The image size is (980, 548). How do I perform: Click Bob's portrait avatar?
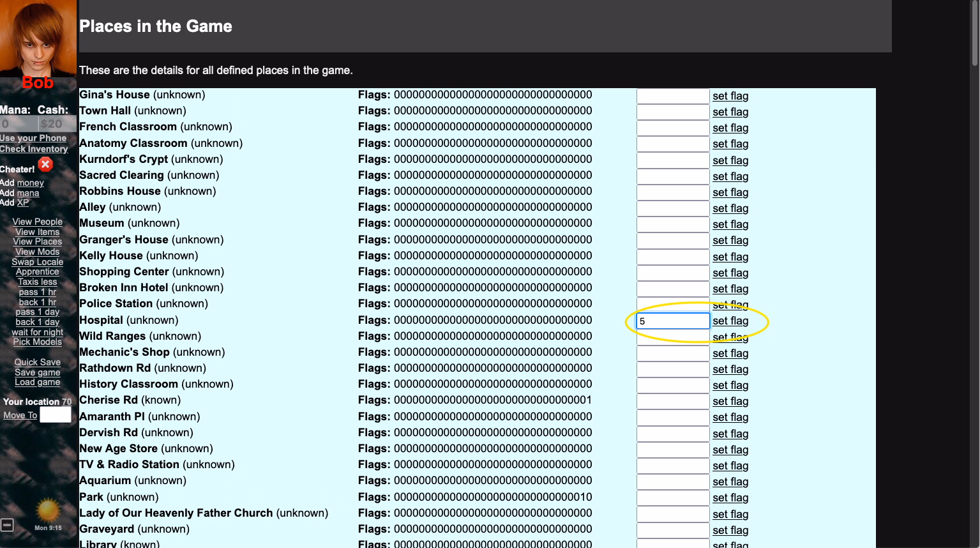coord(38,38)
